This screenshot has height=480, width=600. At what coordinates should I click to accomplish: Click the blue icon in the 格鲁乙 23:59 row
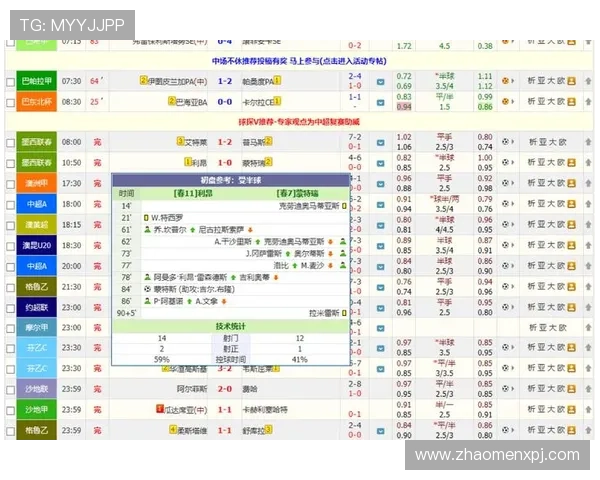pos(380,431)
